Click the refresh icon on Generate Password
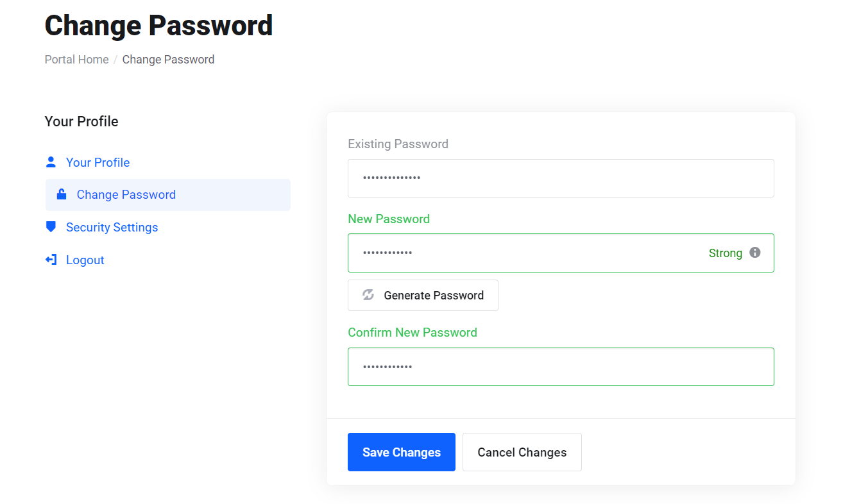843x504 pixels. click(x=368, y=295)
